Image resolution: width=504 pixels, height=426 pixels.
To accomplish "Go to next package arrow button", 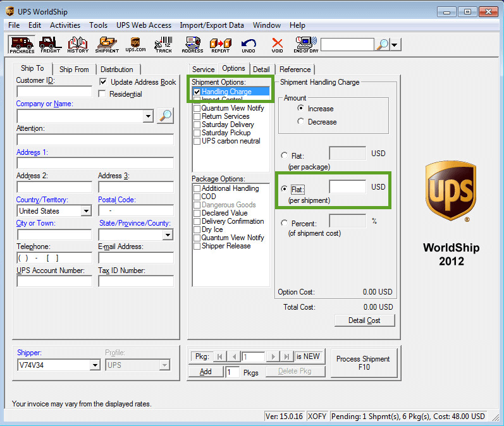I will [x=273, y=356].
